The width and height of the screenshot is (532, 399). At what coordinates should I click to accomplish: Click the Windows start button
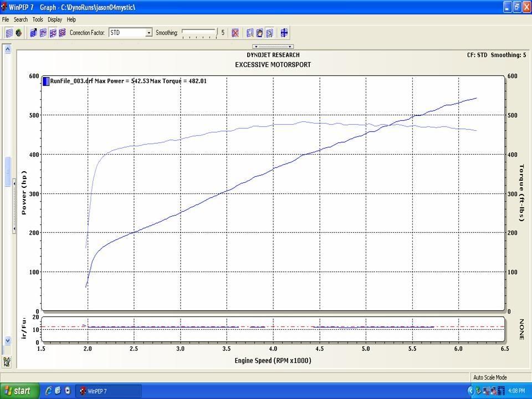[19, 391]
